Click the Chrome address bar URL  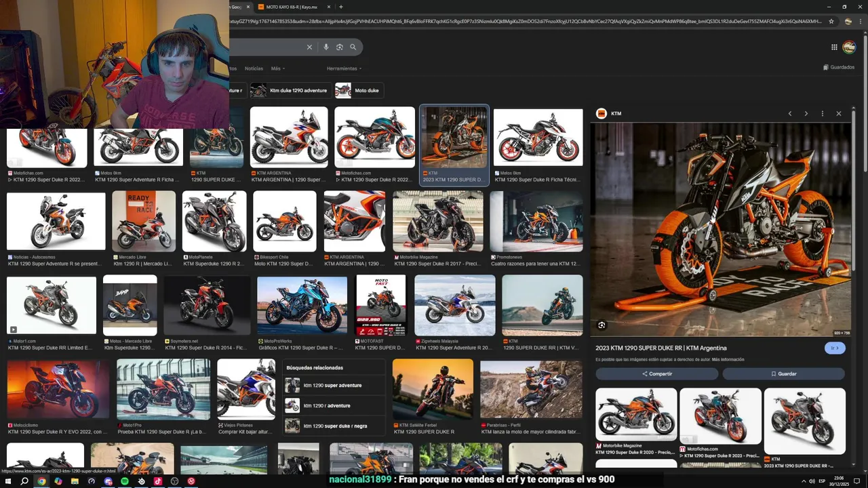[526, 21]
